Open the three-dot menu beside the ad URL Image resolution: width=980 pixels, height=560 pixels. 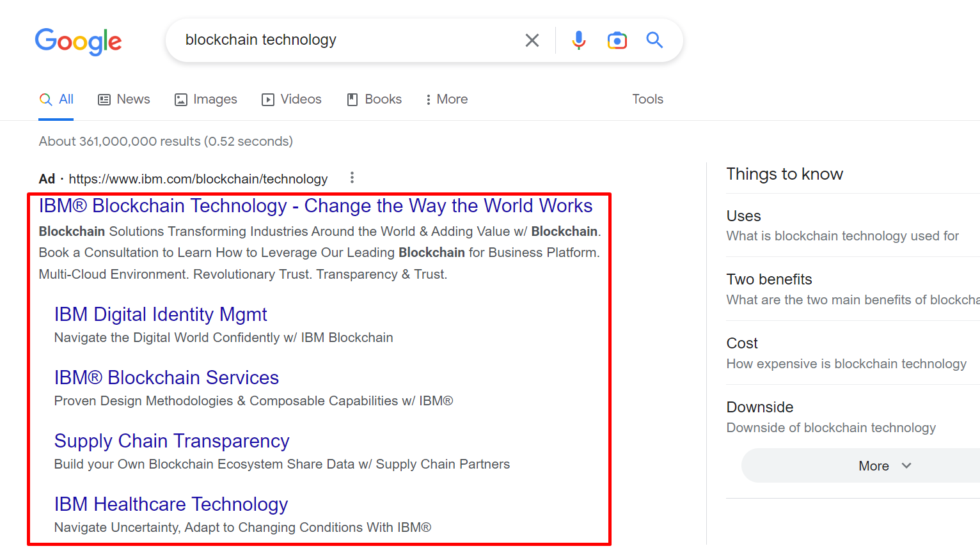[352, 178]
